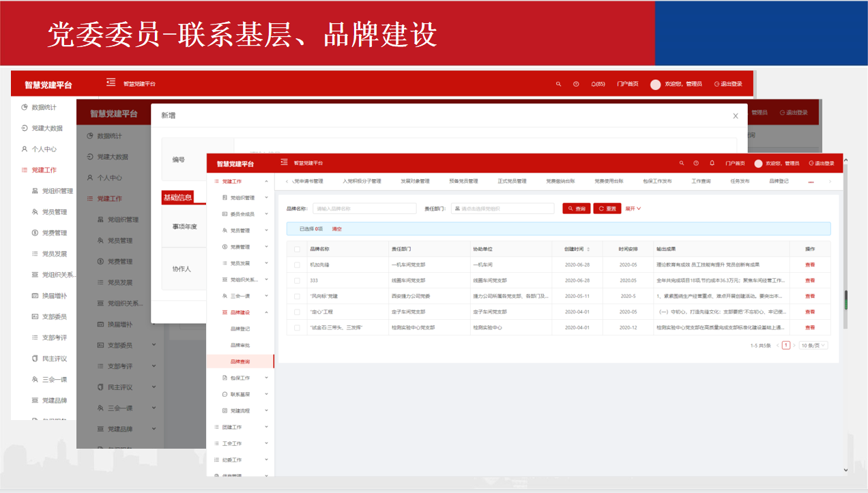Viewport: 868px width, 493px height.
Task: Expand the 展开 advanced search options
Action: [633, 209]
